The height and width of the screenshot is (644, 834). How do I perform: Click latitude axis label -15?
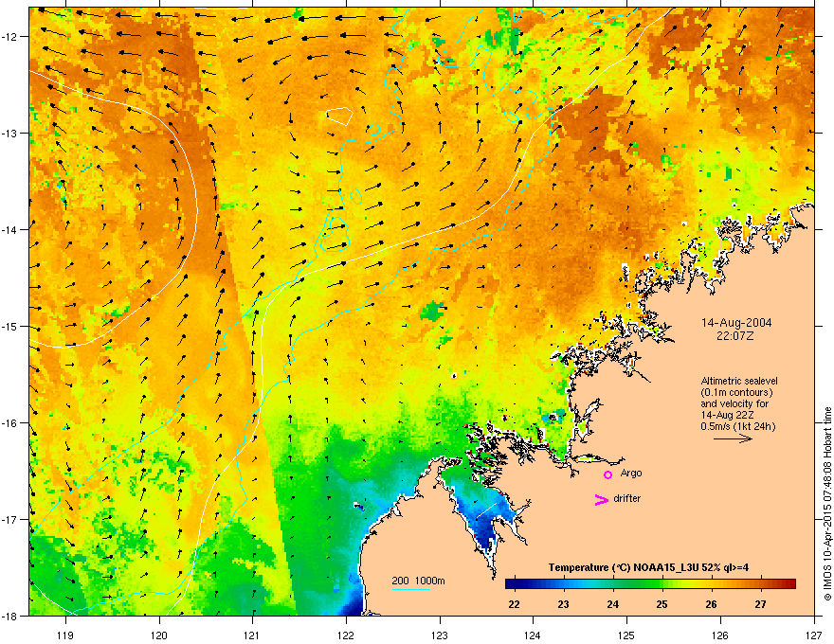(10, 326)
